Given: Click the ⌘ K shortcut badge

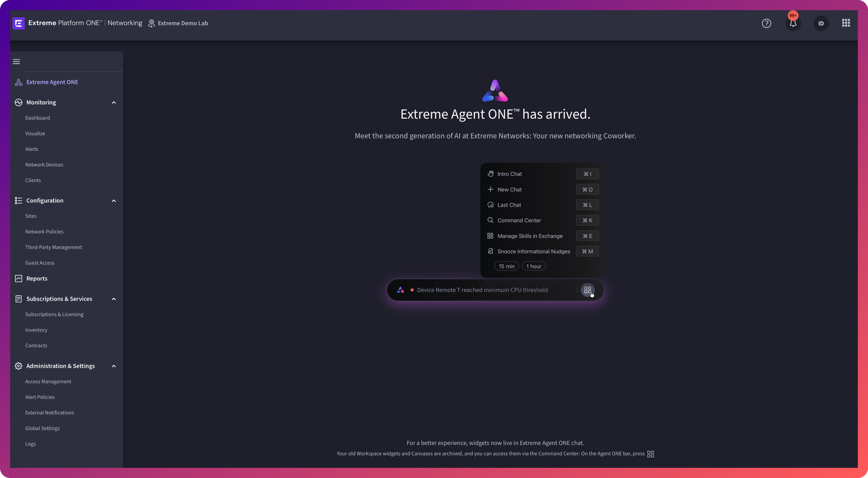Looking at the screenshot, I should click(587, 220).
